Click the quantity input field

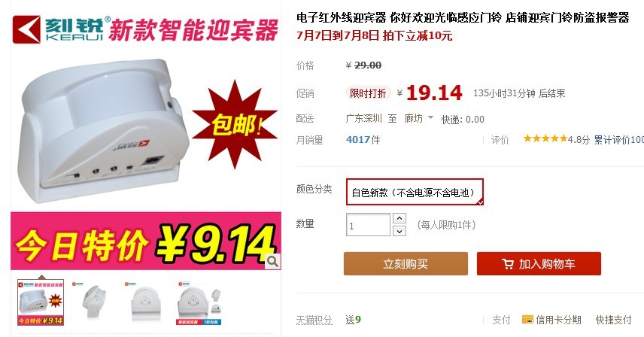point(368,224)
